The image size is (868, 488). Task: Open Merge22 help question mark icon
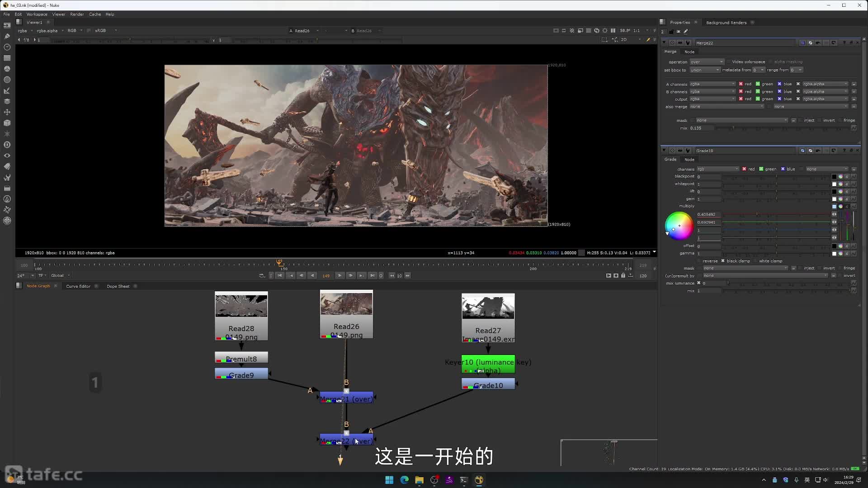coord(844,43)
